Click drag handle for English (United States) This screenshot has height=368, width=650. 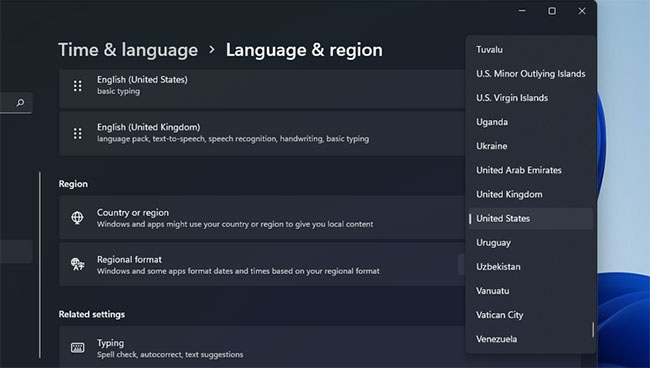pyautogui.click(x=78, y=86)
